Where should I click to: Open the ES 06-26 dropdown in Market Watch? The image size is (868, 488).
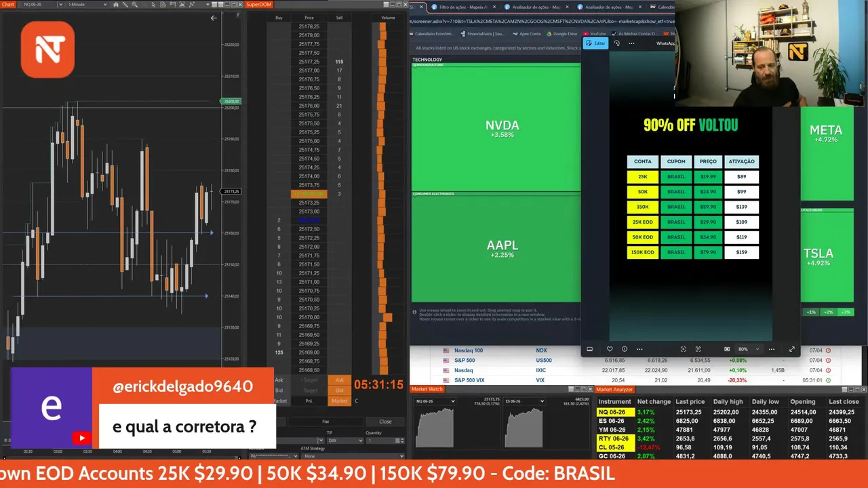pos(524,401)
